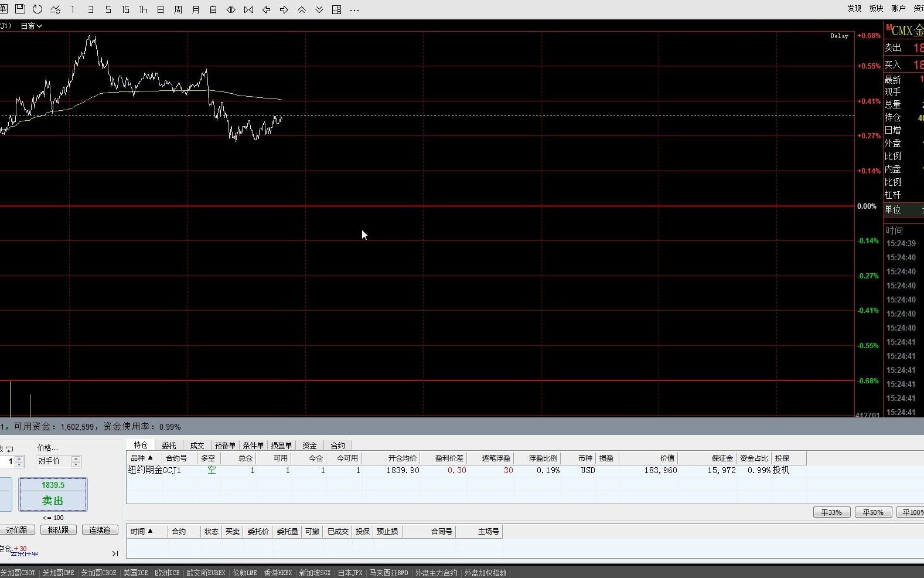Screen dimensions: 924x578
Task: Open the 芝加哥CBOT exchange tab
Action: point(18,573)
